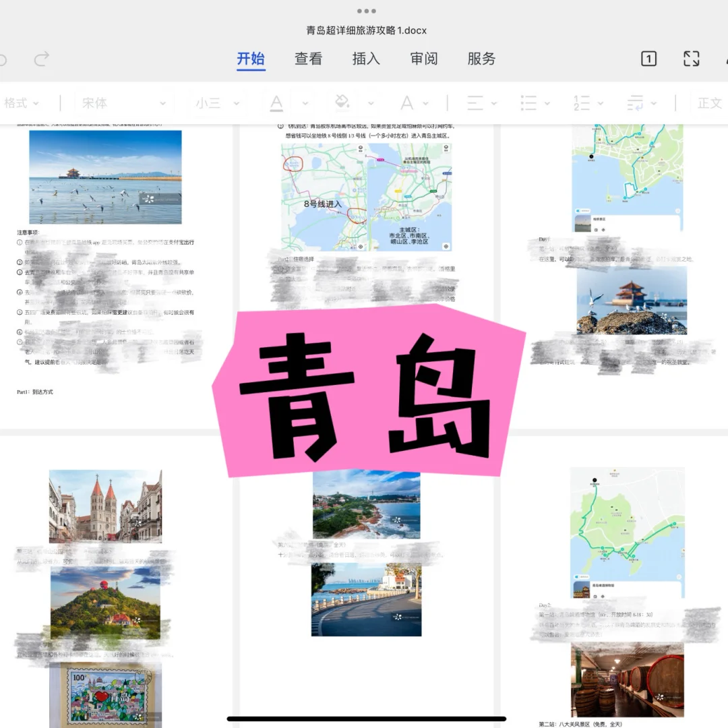Image resolution: width=728 pixels, height=728 pixels.
Task: Click the Redo arrow icon
Action: [40, 59]
